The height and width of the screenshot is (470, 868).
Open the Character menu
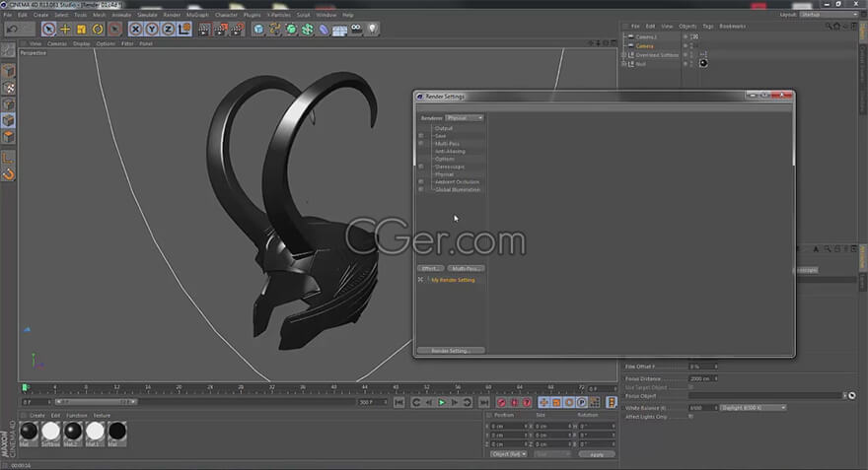[226, 15]
